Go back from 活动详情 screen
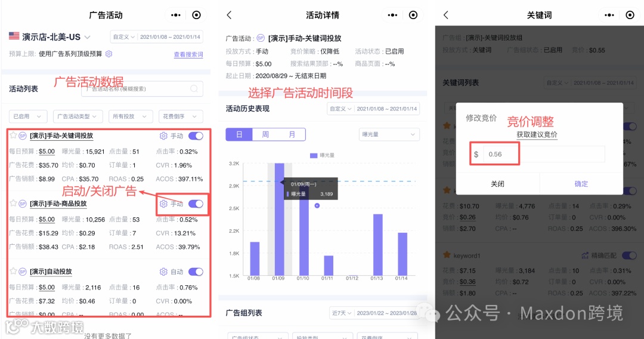644x339 pixels. pyautogui.click(x=229, y=15)
